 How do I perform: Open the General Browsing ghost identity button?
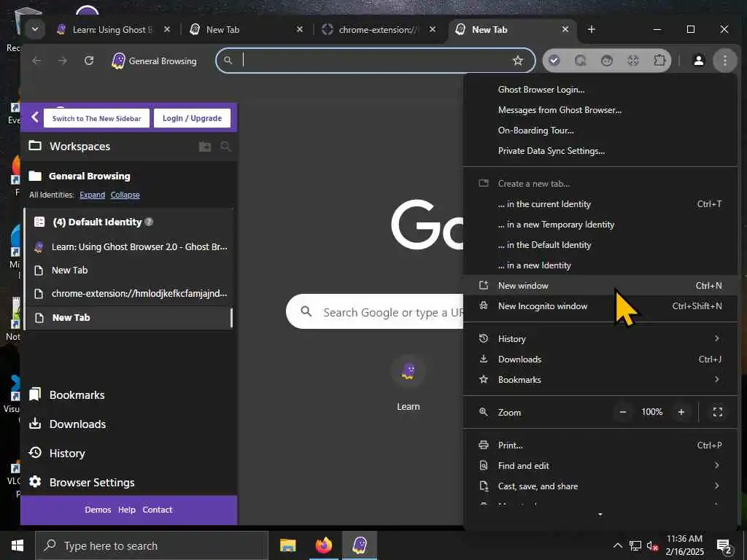(154, 61)
